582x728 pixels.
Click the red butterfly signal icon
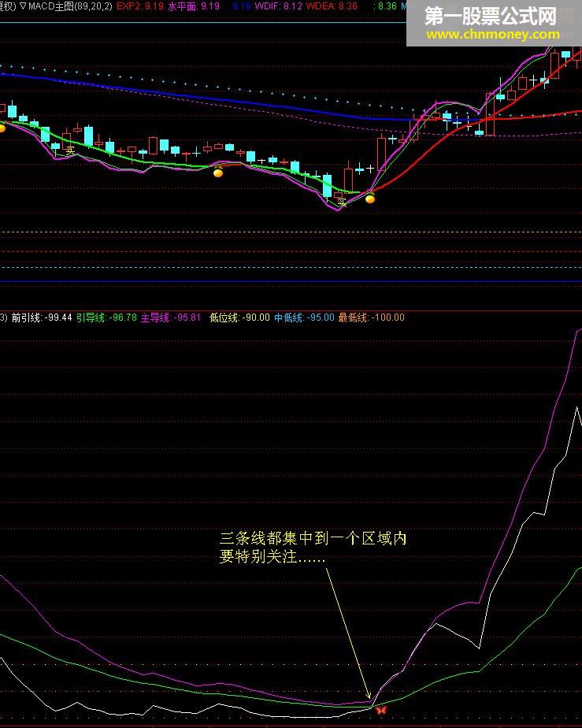click(x=381, y=710)
